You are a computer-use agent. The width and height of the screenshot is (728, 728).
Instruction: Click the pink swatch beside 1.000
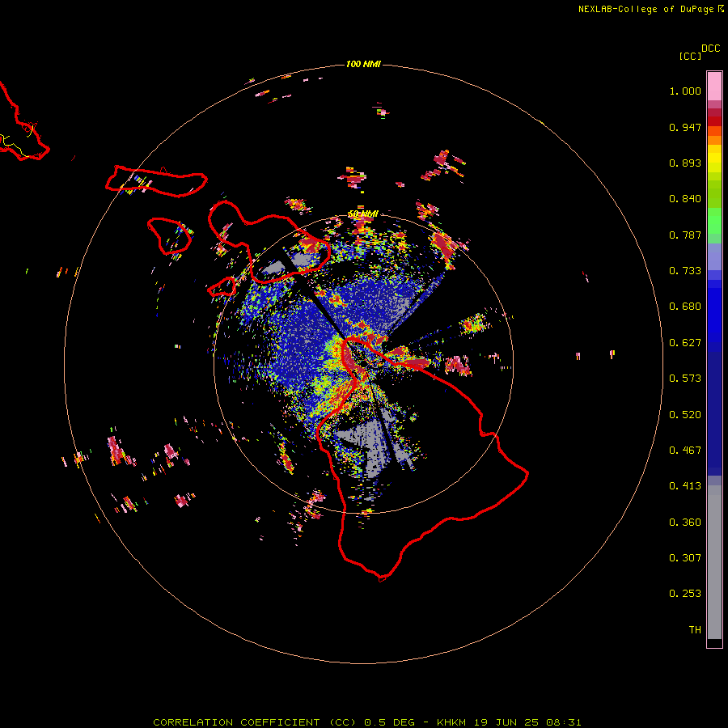point(714,87)
